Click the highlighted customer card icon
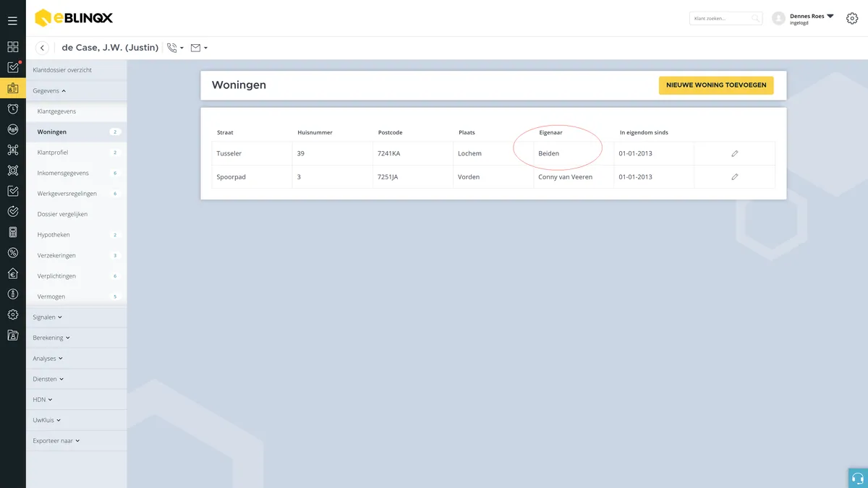 12,88
